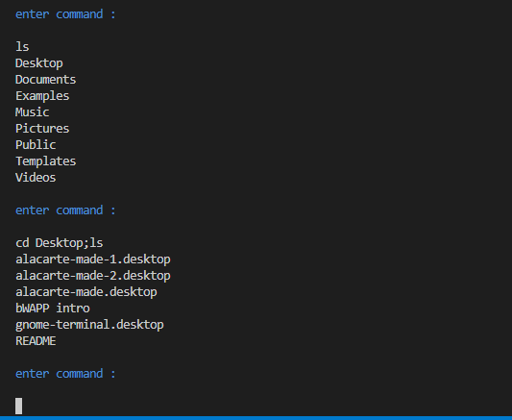Click the README file name
512x420 pixels.
tap(36, 341)
